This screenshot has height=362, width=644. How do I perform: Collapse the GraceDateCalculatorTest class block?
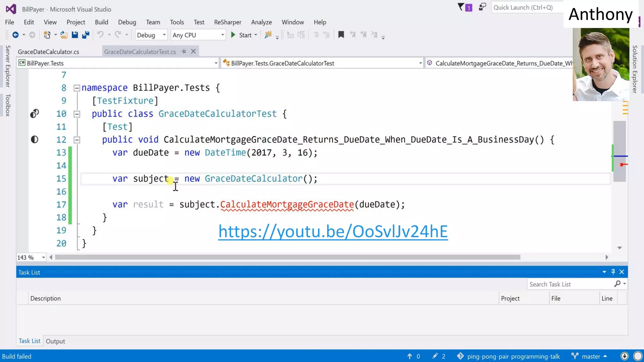77,114
